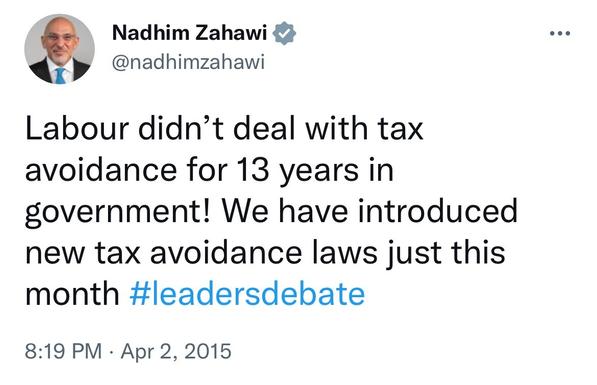
Task: Open the @nadhimzahawi handle link
Action: 188,62
